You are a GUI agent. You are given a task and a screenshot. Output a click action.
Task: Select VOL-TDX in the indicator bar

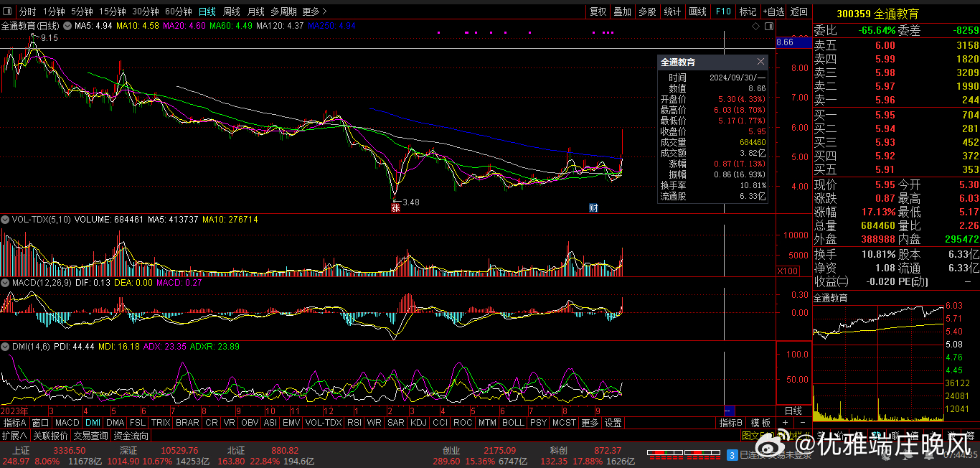click(x=324, y=423)
